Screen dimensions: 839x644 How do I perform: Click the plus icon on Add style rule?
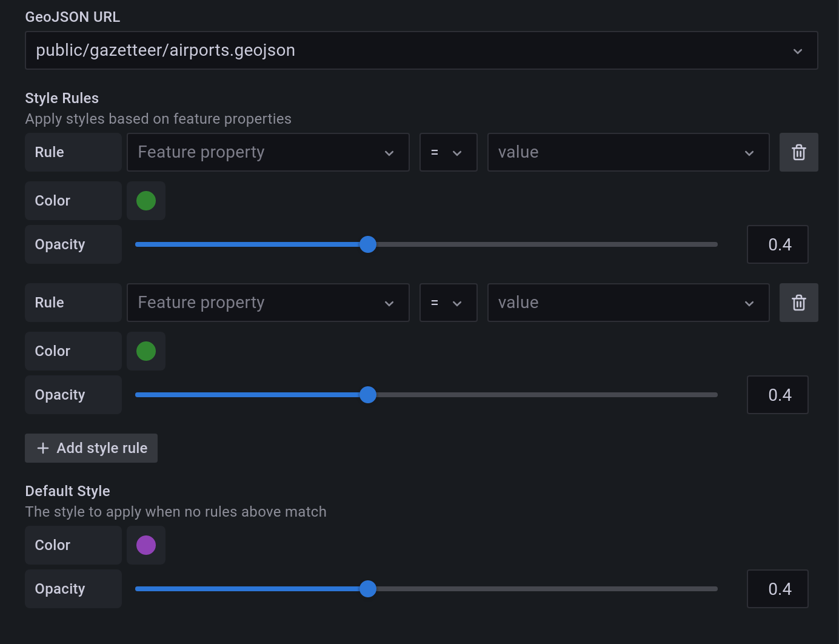[42, 448]
